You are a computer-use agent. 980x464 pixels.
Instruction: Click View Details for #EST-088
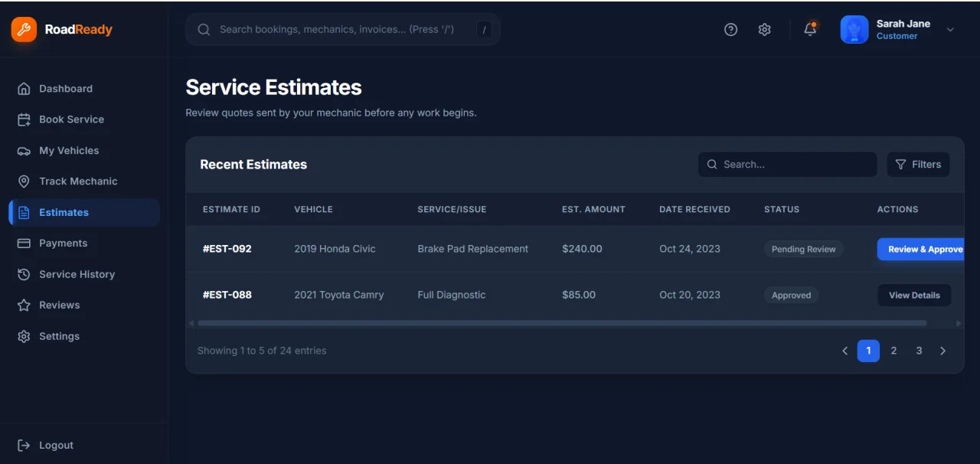(x=914, y=295)
